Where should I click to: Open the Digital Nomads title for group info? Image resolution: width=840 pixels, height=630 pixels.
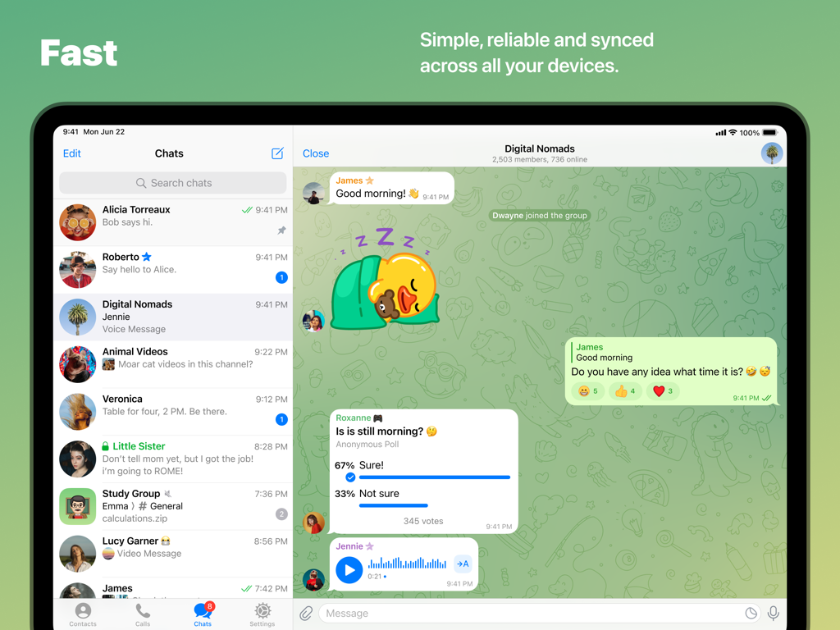click(x=540, y=148)
